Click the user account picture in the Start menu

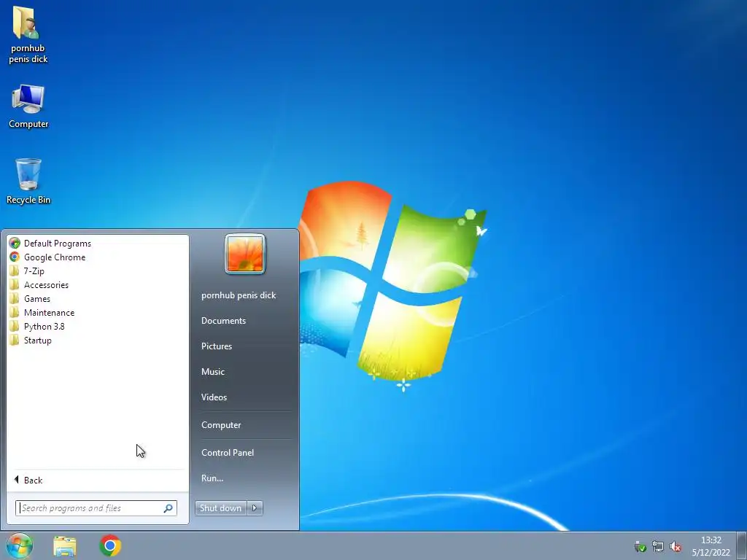tap(245, 254)
